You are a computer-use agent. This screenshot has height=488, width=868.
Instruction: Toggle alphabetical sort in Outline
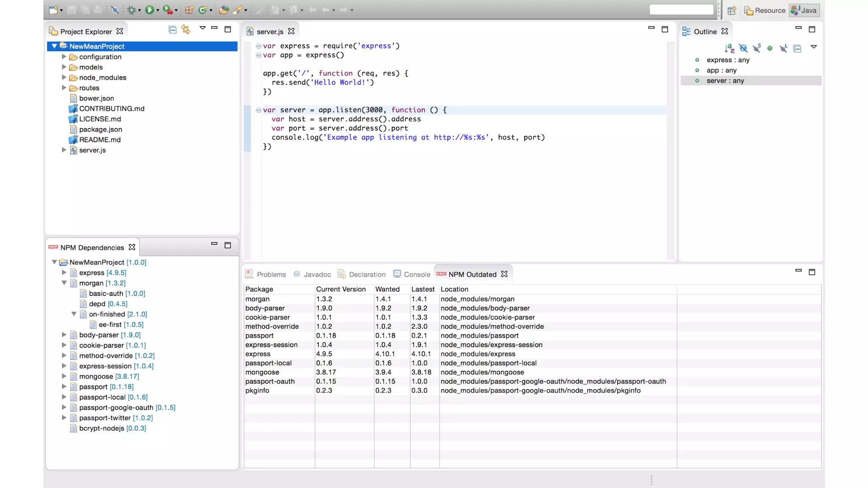(729, 48)
